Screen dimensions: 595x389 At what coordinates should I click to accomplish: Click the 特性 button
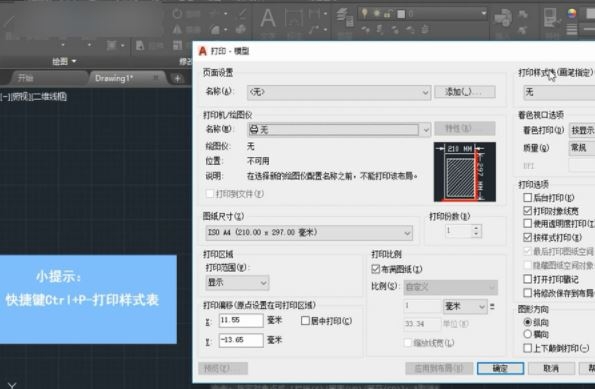click(x=465, y=129)
